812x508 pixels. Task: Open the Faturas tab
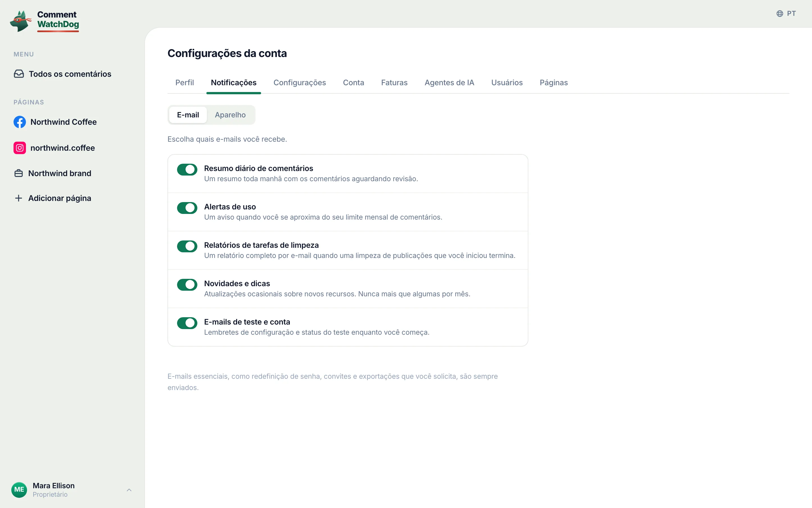tap(394, 83)
